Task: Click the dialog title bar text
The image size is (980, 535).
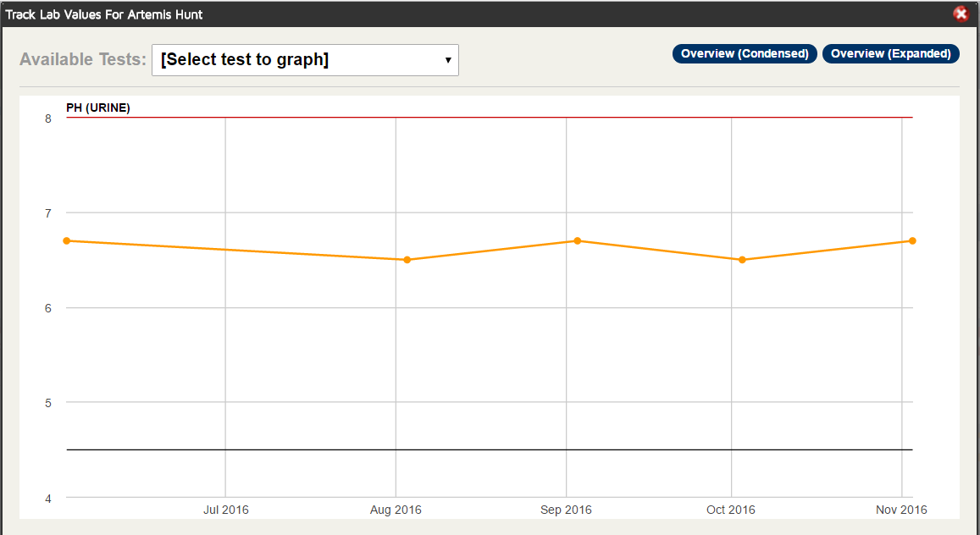Action: 103,14
